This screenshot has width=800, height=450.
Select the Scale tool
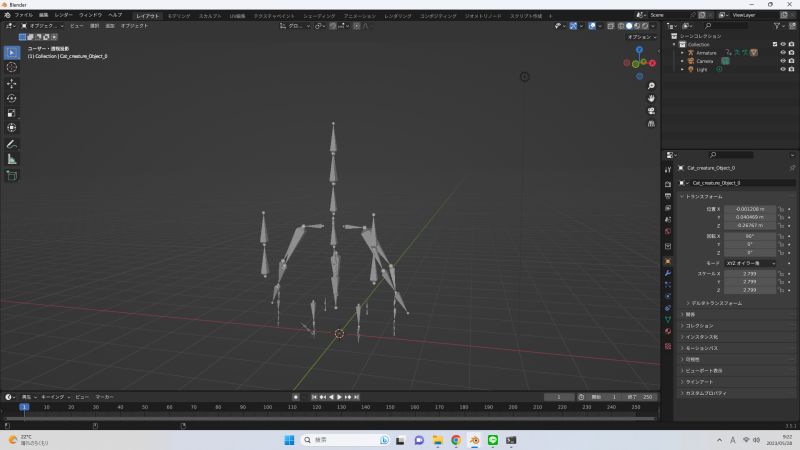point(12,113)
